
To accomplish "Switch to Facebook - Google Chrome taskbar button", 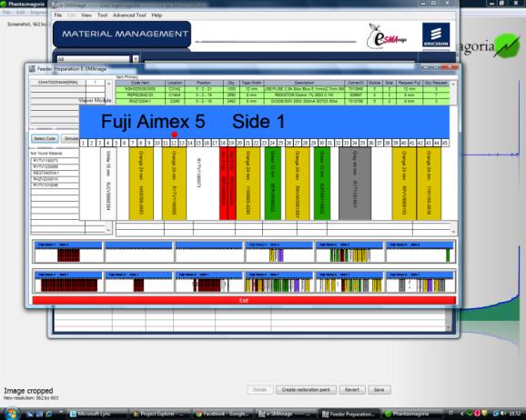I will click(x=223, y=414).
